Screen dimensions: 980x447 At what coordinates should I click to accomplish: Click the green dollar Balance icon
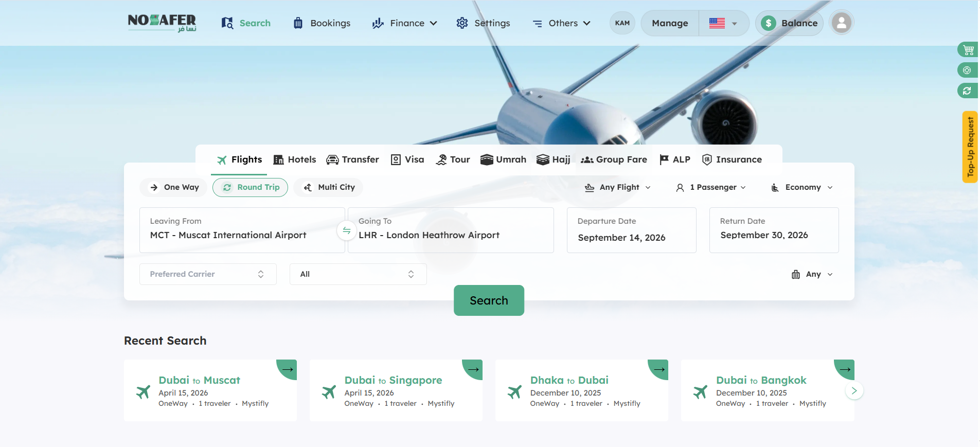tap(769, 23)
